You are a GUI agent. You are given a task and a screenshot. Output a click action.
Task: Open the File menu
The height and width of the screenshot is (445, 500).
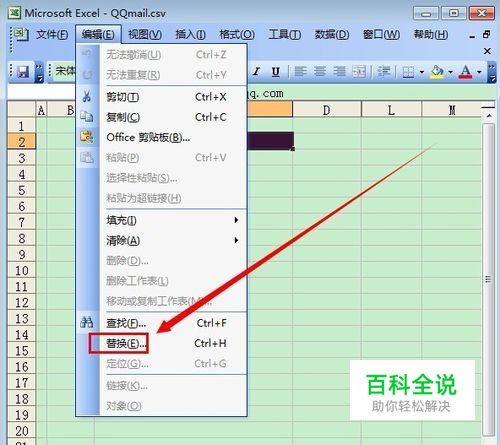click(x=52, y=34)
